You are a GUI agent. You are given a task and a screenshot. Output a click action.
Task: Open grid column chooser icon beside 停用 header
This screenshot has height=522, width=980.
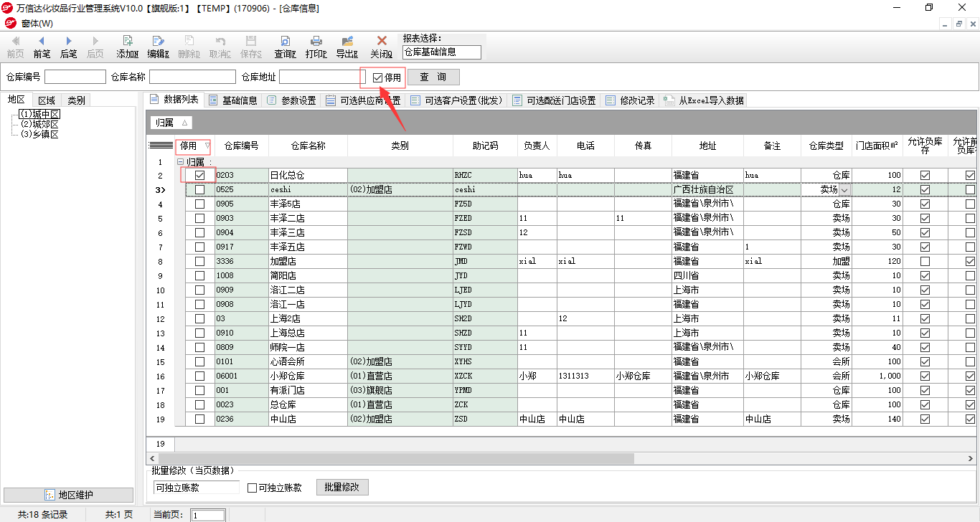click(161, 146)
